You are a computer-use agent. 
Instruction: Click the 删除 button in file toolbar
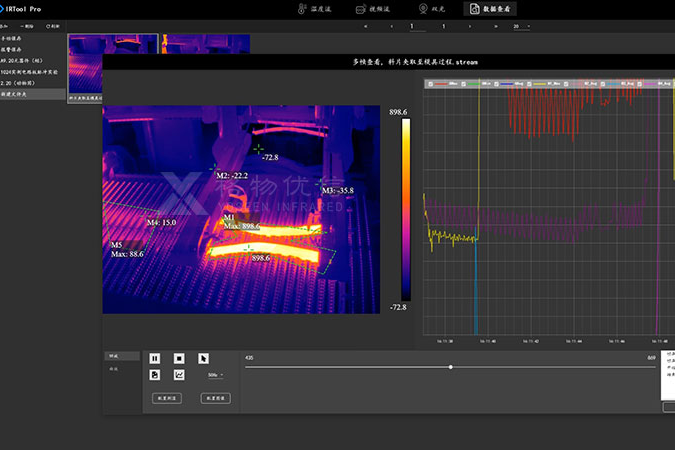(28, 26)
